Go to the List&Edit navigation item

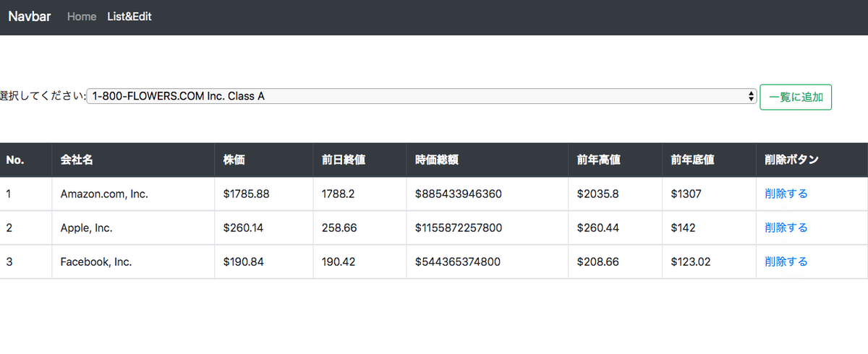[x=129, y=17]
